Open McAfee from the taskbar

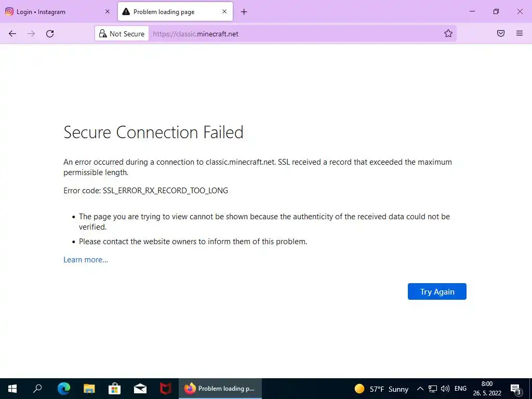coord(166,389)
